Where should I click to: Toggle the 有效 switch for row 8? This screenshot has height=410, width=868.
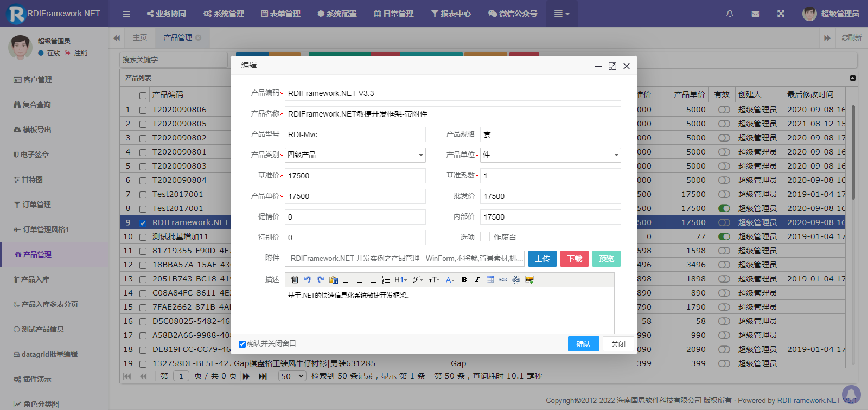pos(724,208)
